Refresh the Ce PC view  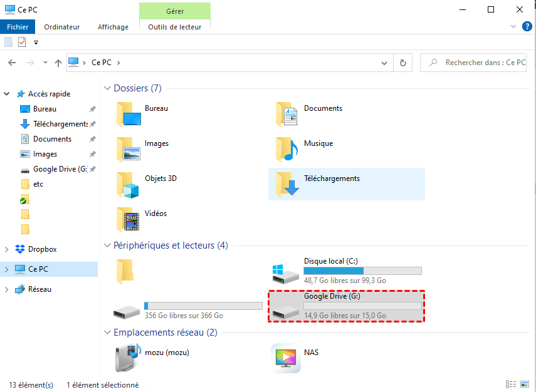click(402, 63)
